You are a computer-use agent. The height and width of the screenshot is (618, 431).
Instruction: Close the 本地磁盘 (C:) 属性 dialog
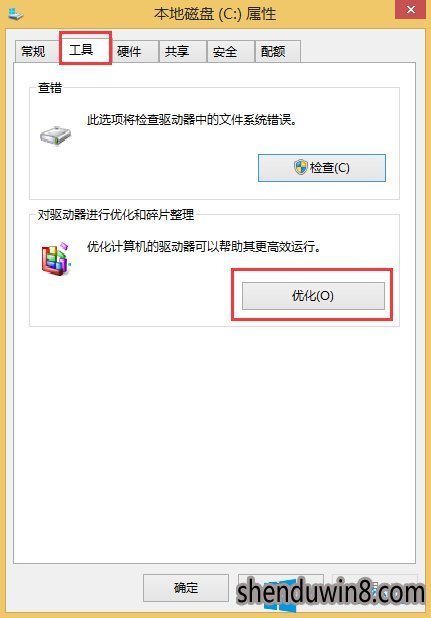click(411, 9)
